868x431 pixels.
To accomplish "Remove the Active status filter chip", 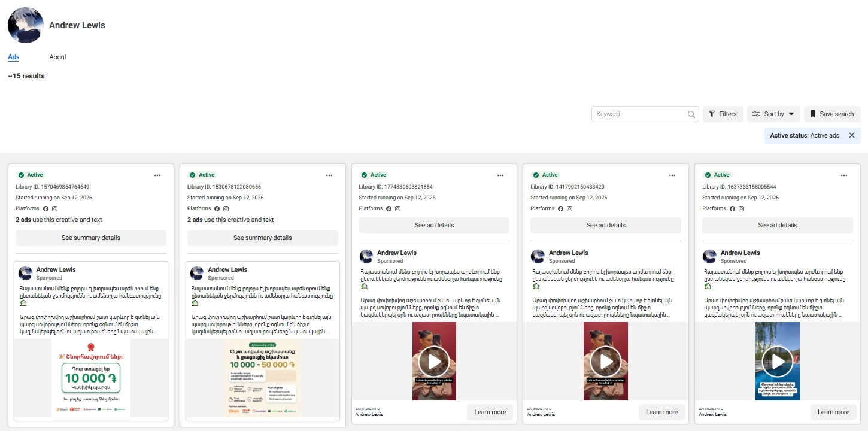I will (x=851, y=135).
